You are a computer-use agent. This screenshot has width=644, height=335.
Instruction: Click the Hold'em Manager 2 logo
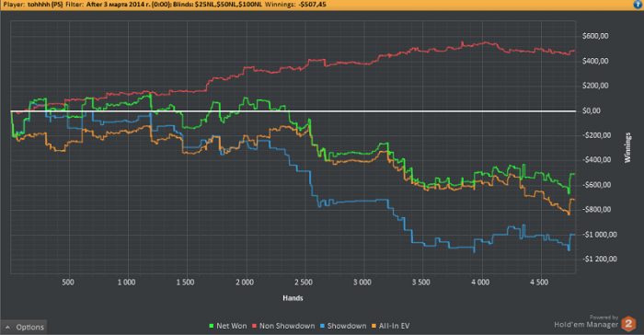[x=628, y=324]
